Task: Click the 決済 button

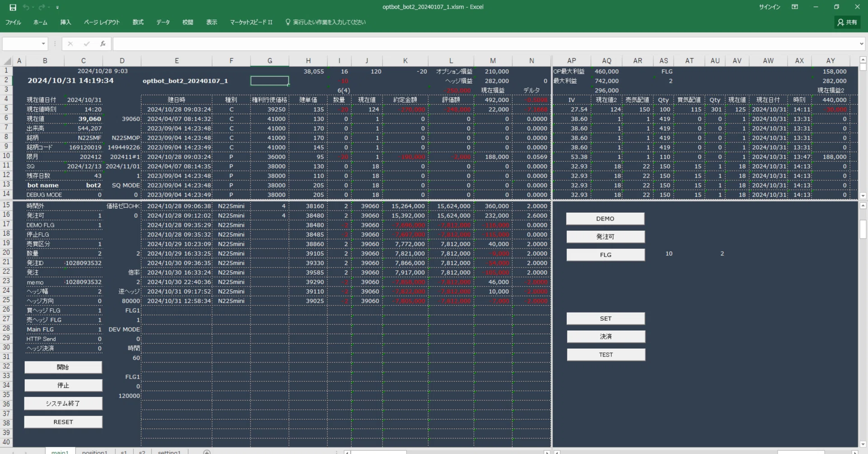Action: [606, 337]
